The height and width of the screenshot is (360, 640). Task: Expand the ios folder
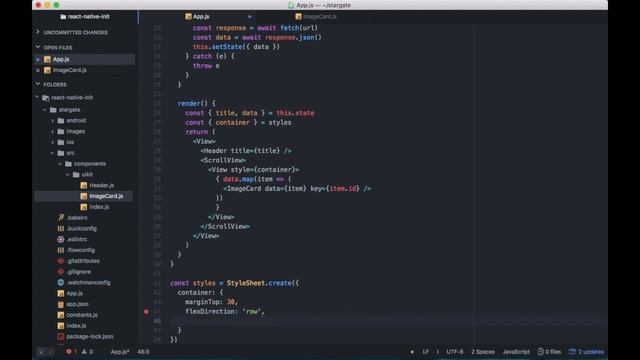tap(53, 142)
